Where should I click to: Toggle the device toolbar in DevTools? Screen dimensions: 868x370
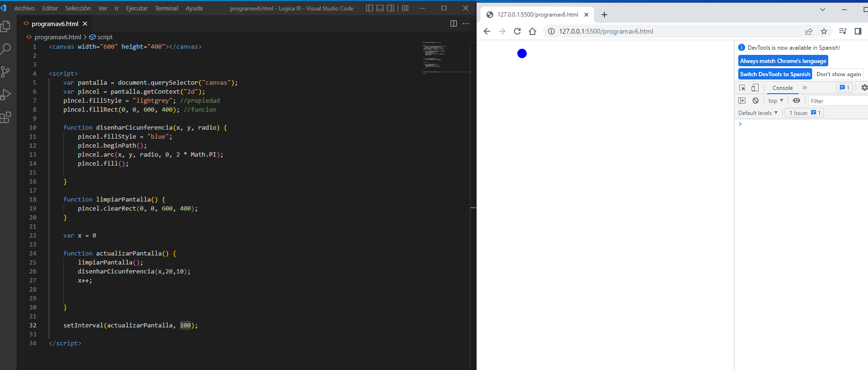point(755,88)
